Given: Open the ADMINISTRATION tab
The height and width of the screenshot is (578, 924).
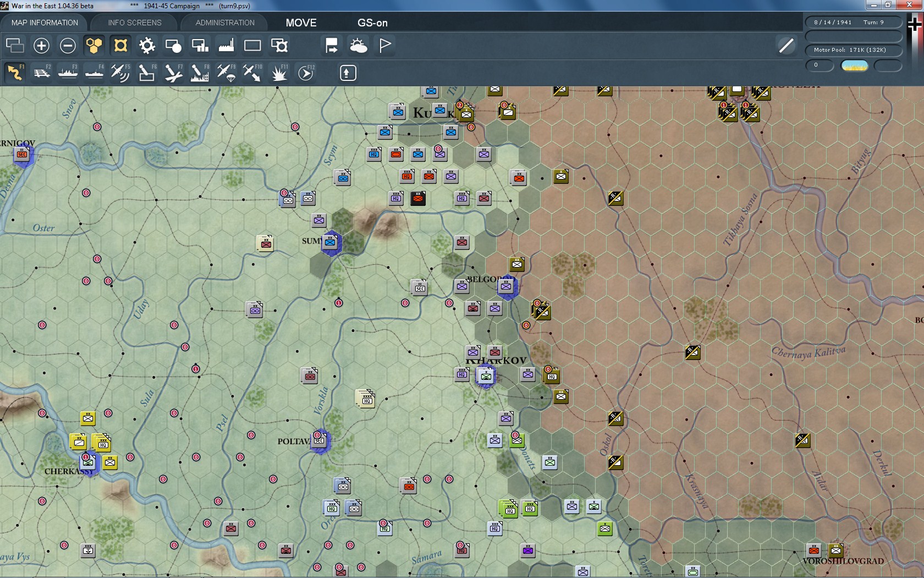Looking at the screenshot, I should [225, 23].
